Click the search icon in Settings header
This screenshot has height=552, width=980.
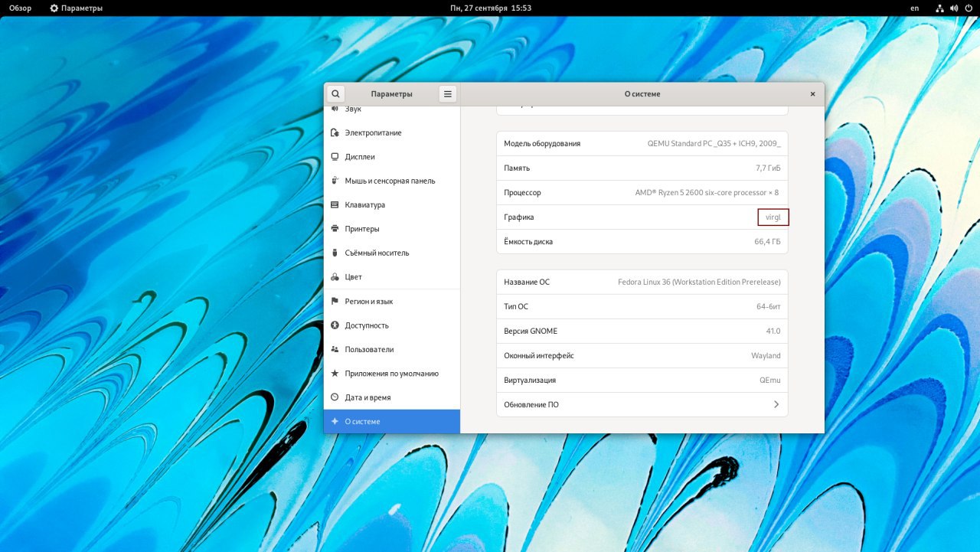335,93
